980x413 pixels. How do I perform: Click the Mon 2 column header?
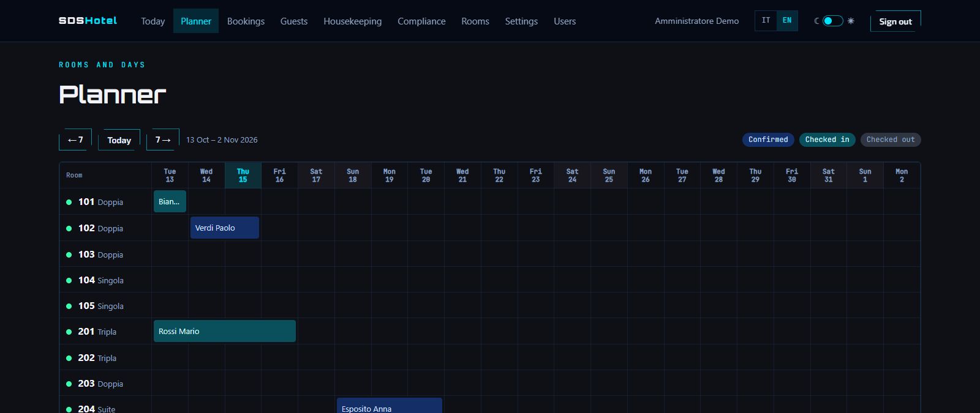pos(902,176)
